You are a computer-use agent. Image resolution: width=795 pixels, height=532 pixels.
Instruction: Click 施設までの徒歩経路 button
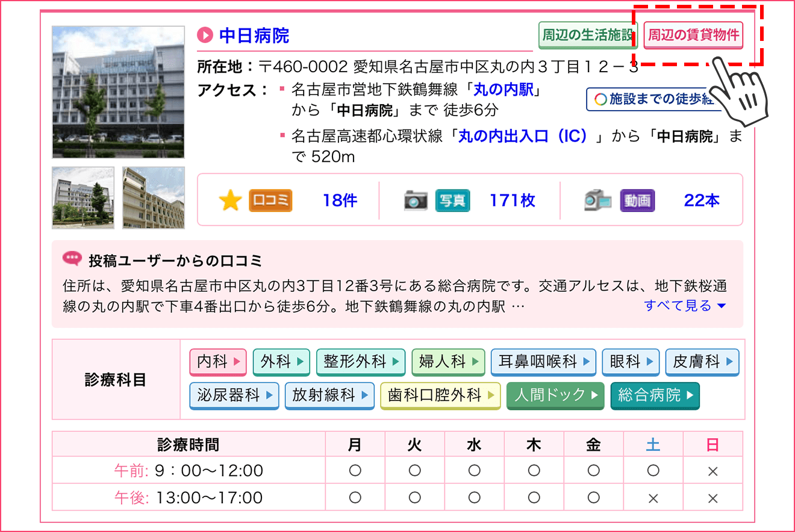(655, 99)
